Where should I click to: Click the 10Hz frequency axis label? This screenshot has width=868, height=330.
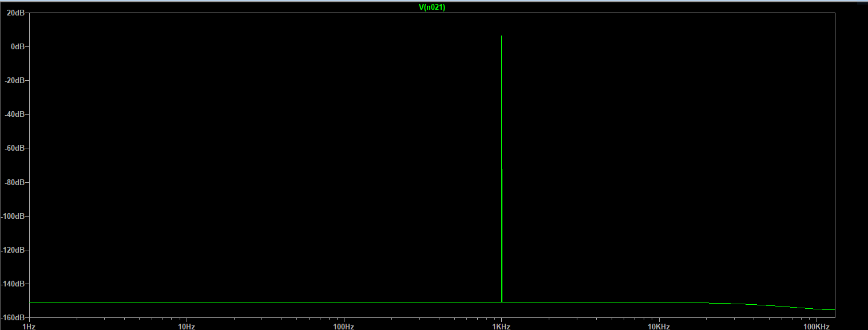(x=187, y=326)
